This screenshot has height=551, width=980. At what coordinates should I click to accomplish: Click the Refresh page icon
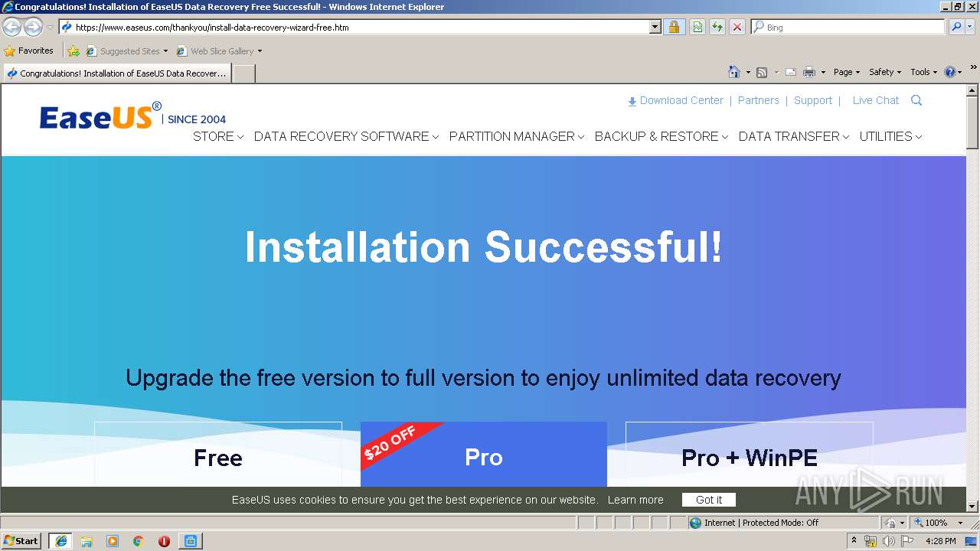click(x=717, y=27)
